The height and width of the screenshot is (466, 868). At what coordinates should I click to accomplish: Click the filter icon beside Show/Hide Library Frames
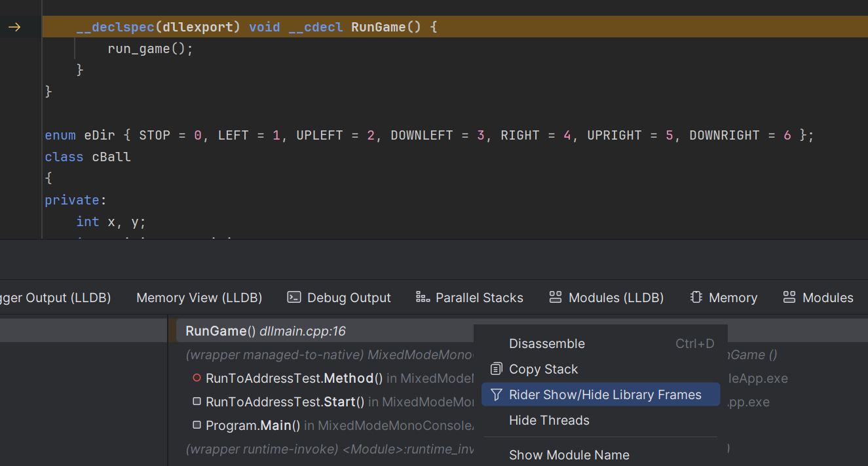[495, 394]
